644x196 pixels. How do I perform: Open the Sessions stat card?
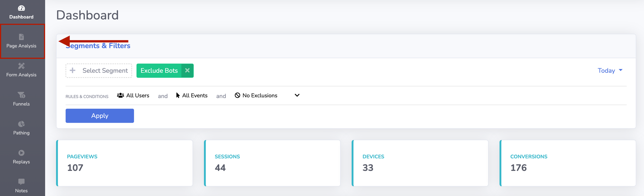click(x=272, y=163)
